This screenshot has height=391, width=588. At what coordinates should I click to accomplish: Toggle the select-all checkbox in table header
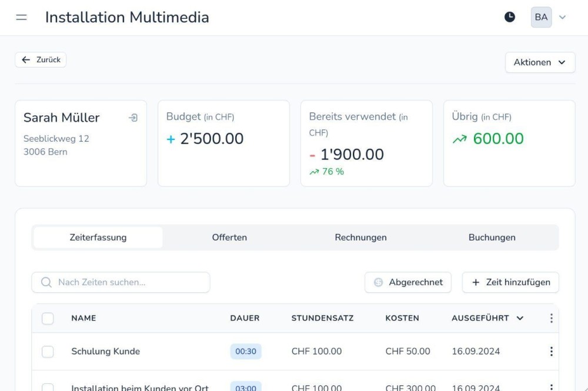[48, 318]
